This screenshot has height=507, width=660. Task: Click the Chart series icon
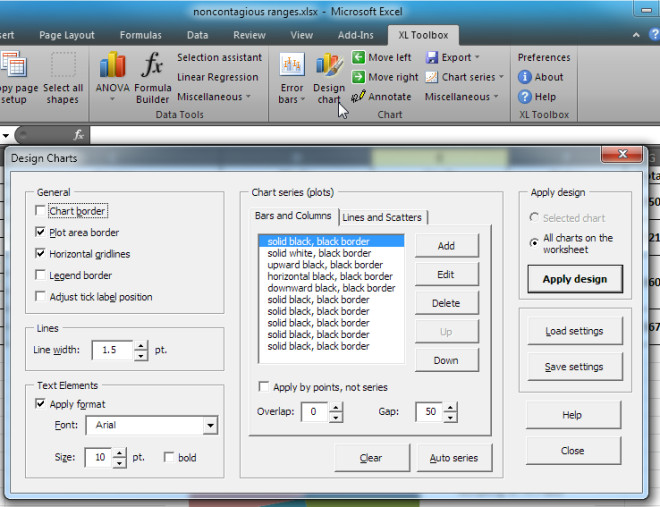tap(432, 77)
